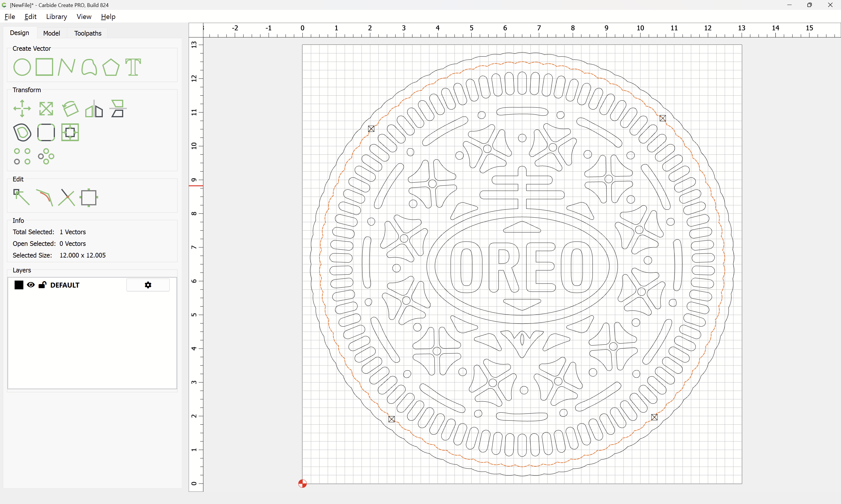The image size is (841, 504).
Task: Toggle DEFAULT layer visibility eye
Action: point(31,285)
